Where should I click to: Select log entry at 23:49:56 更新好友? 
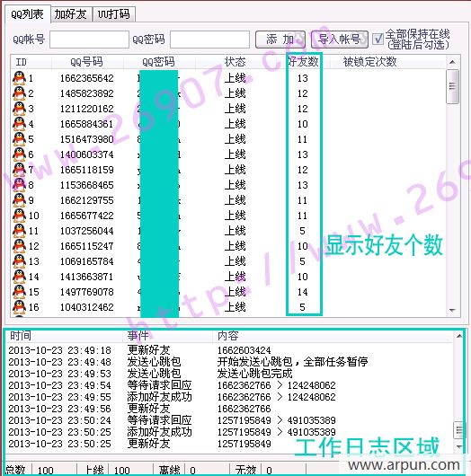tap(229, 409)
